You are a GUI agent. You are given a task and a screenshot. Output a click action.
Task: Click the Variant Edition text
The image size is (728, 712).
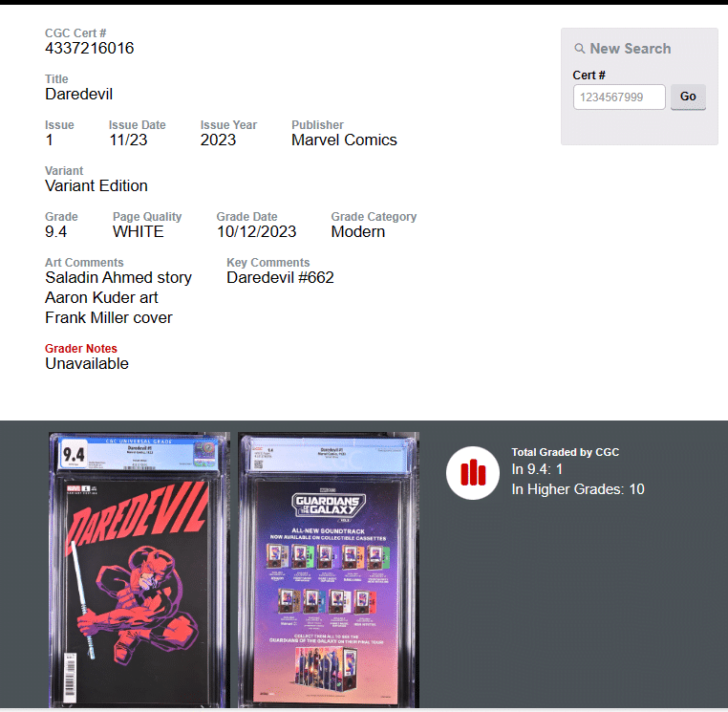(x=96, y=185)
